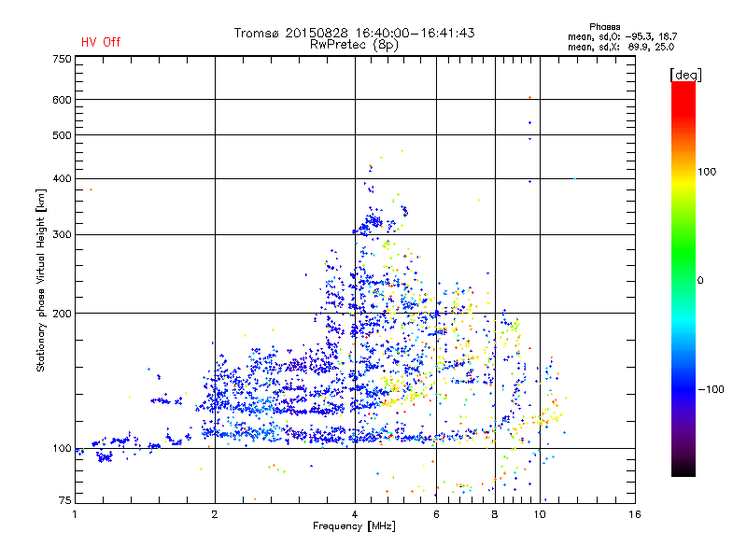Click the x-axis '16' tick label
The image size is (747, 560).
click(635, 514)
